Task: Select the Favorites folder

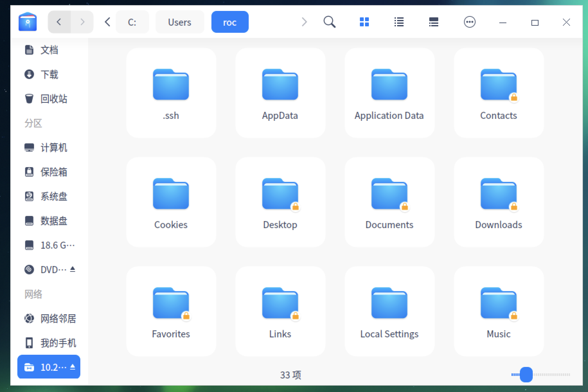Action: pos(171,311)
